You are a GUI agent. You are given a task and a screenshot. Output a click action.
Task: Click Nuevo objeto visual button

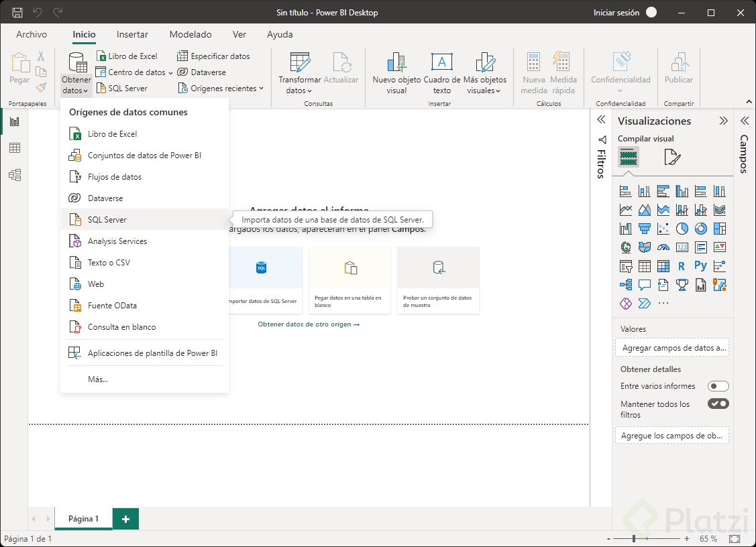pos(396,73)
